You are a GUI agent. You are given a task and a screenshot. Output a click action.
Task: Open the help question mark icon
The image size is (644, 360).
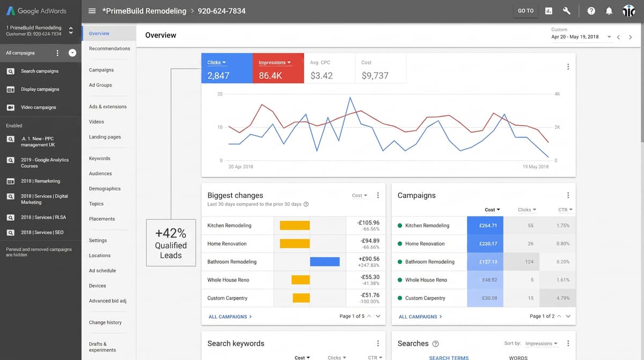591,11
